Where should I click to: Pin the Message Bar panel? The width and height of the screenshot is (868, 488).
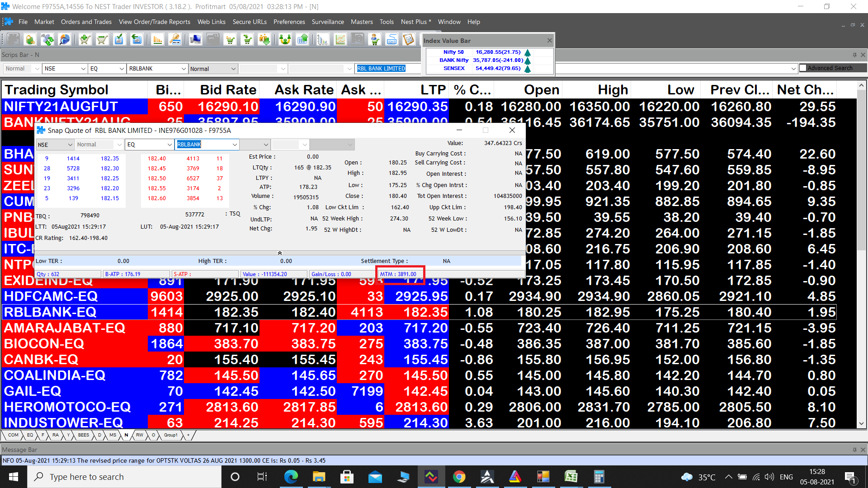pos(854,450)
